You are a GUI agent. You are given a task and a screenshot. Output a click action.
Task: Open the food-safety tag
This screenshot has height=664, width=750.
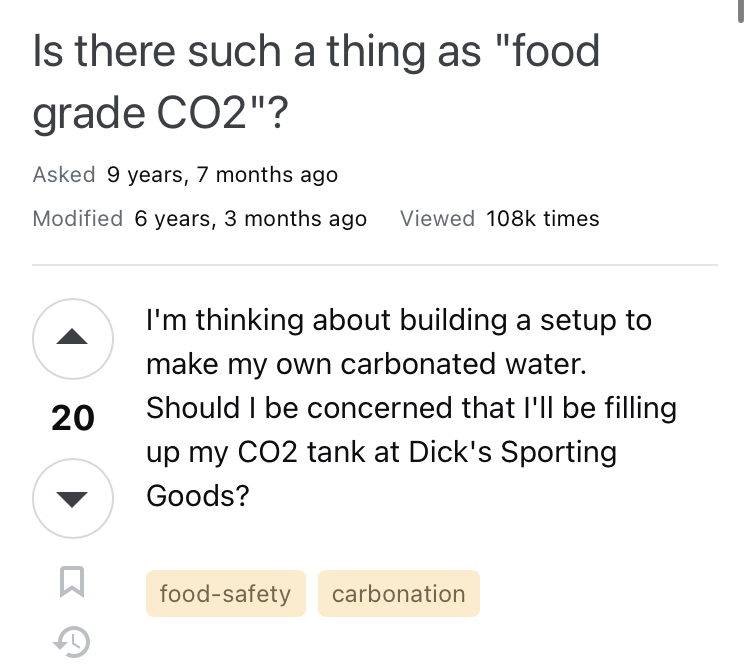(226, 594)
